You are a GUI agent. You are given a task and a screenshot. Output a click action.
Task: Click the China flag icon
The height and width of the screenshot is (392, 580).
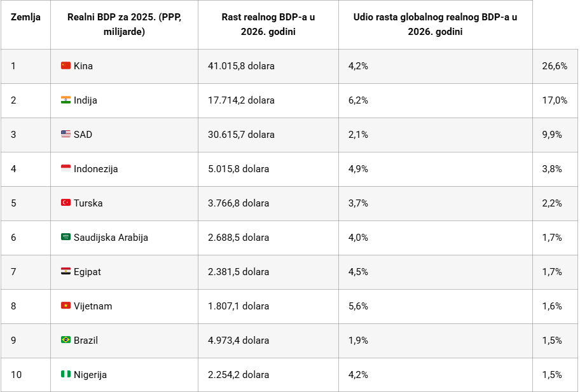(x=66, y=65)
